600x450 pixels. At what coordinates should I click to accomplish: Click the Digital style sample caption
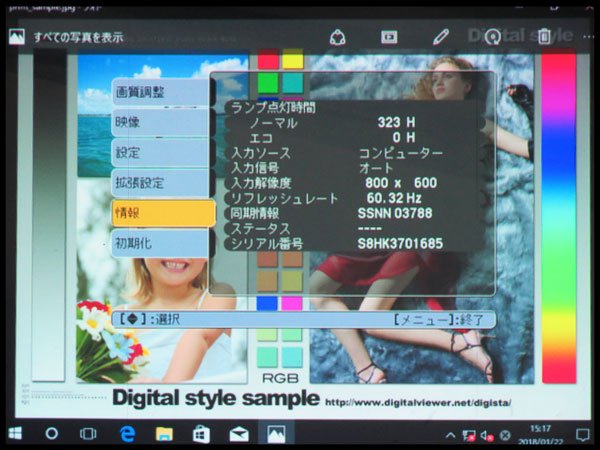tap(216, 398)
